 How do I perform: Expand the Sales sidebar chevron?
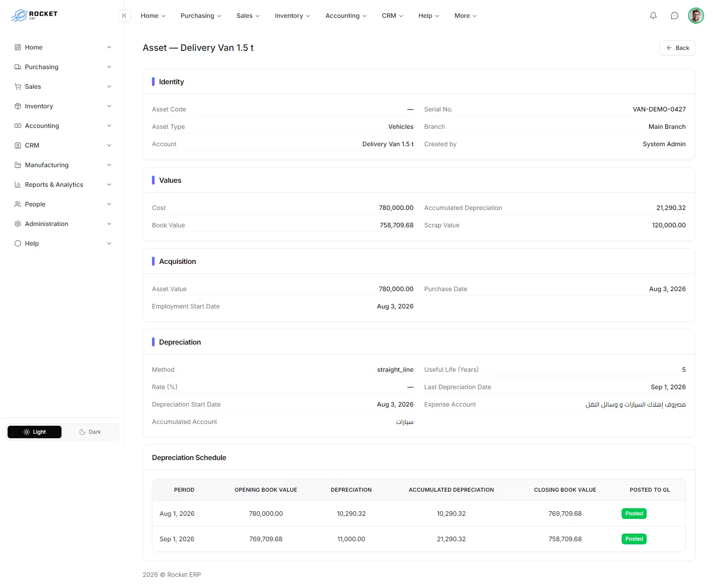pyautogui.click(x=109, y=86)
